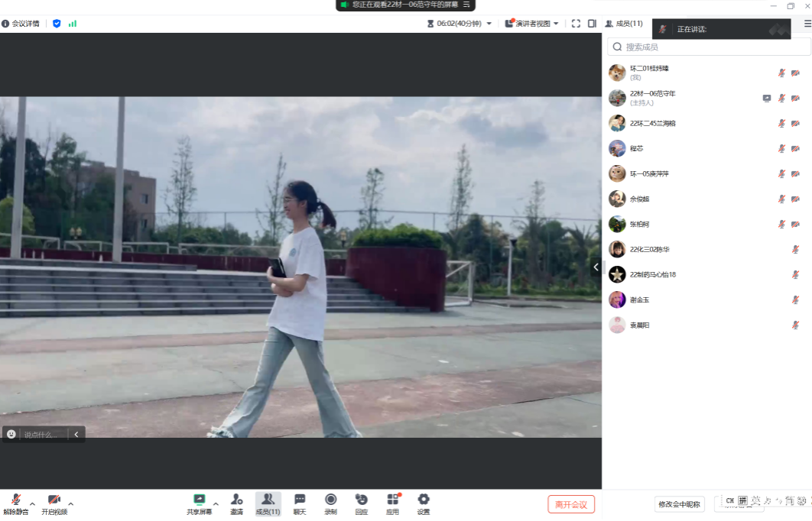Screen dimensions: 812x521
Task: Start recording with the 录制 icon
Action: (330, 500)
